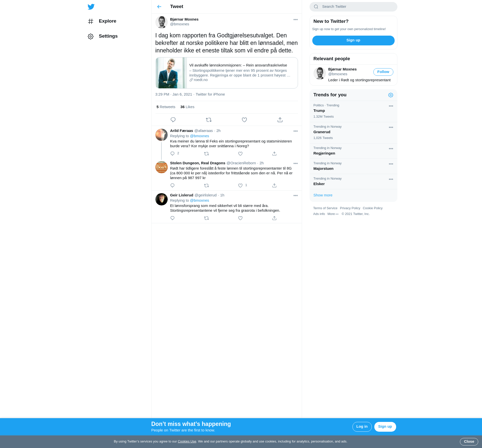Open trends settings gear icon
Screen dimensions: 482x448
[391, 95]
